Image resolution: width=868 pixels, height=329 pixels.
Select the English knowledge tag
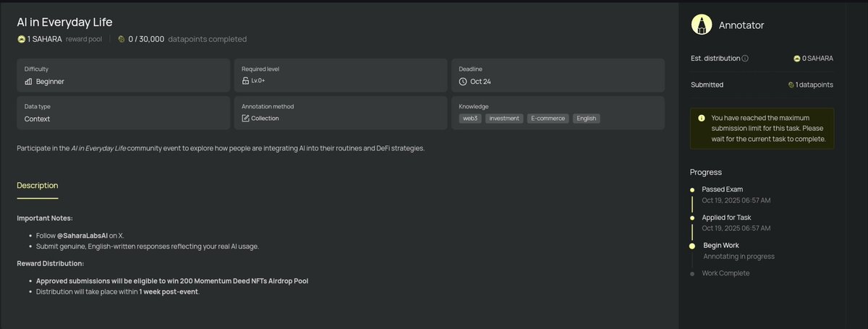click(x=587, y=119)
